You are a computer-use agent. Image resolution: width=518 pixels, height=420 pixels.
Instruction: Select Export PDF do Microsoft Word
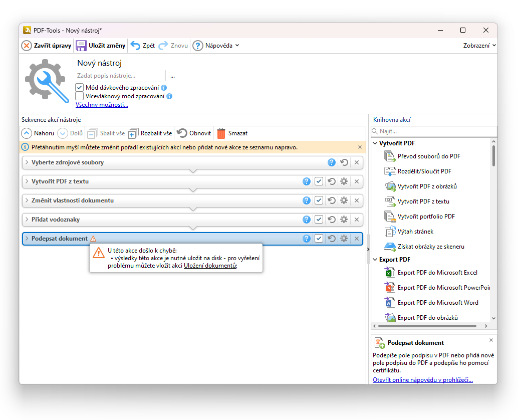click(431, 303)
